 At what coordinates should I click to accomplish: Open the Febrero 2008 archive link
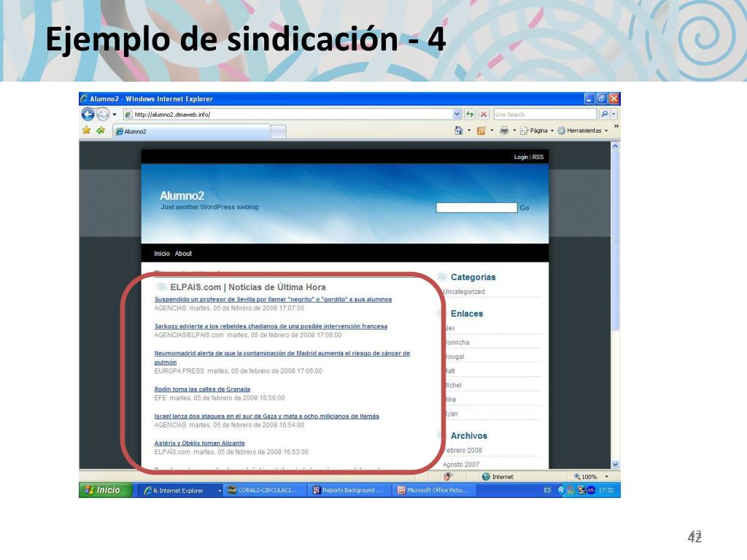pos(462,451)
